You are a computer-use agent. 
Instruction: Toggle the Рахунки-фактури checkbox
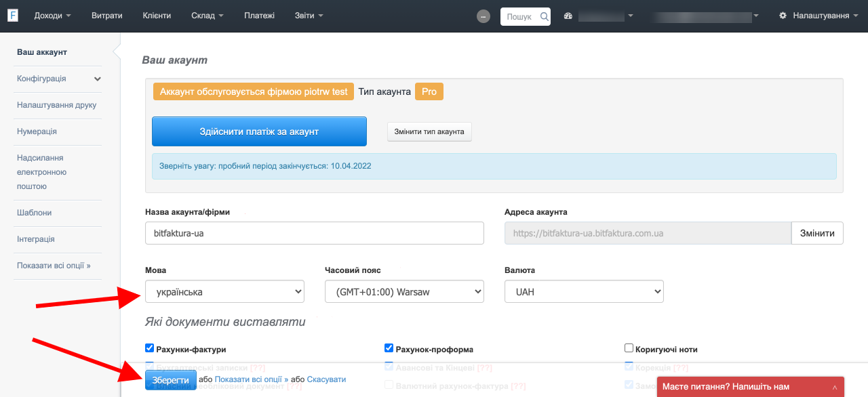tap(150, 349)
